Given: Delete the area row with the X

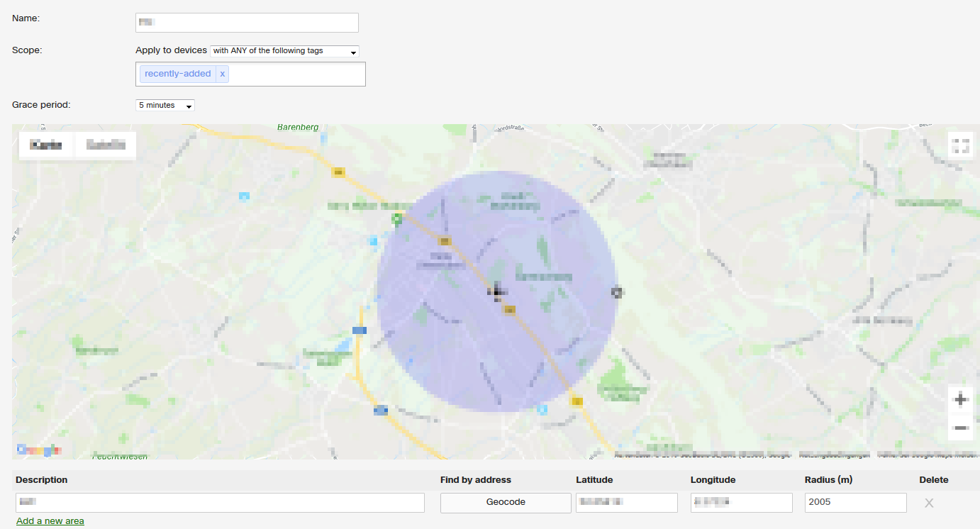Looking at the screenshot, I should point(929,503).
